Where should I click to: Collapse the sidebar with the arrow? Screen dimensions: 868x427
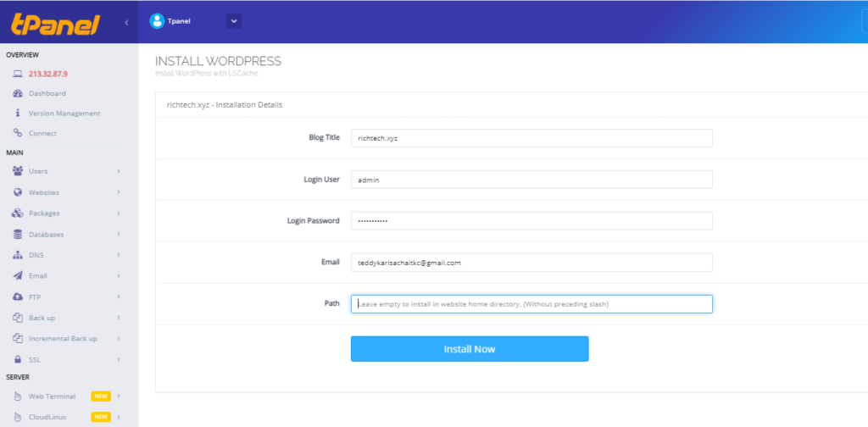(126, 22)
